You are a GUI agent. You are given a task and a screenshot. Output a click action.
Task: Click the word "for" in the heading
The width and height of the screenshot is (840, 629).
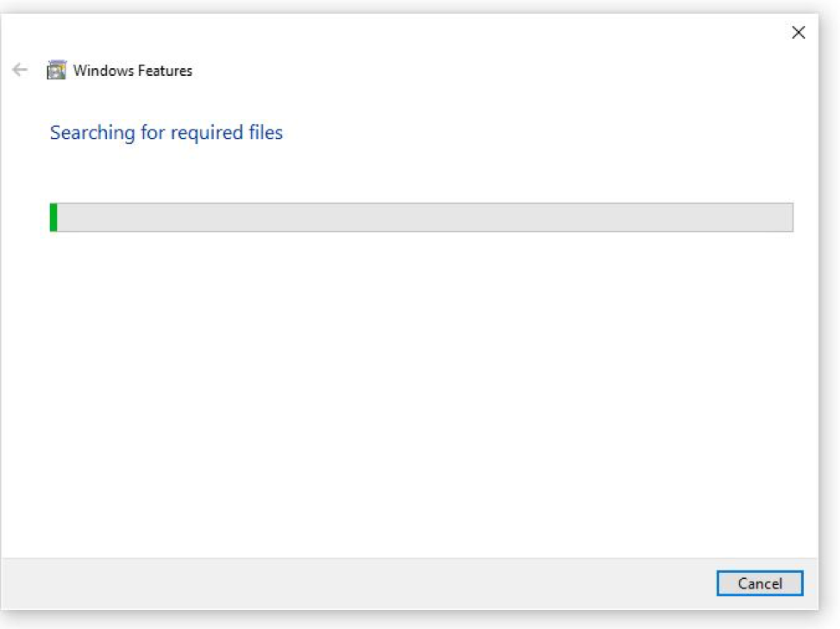(x=153, y=132)
